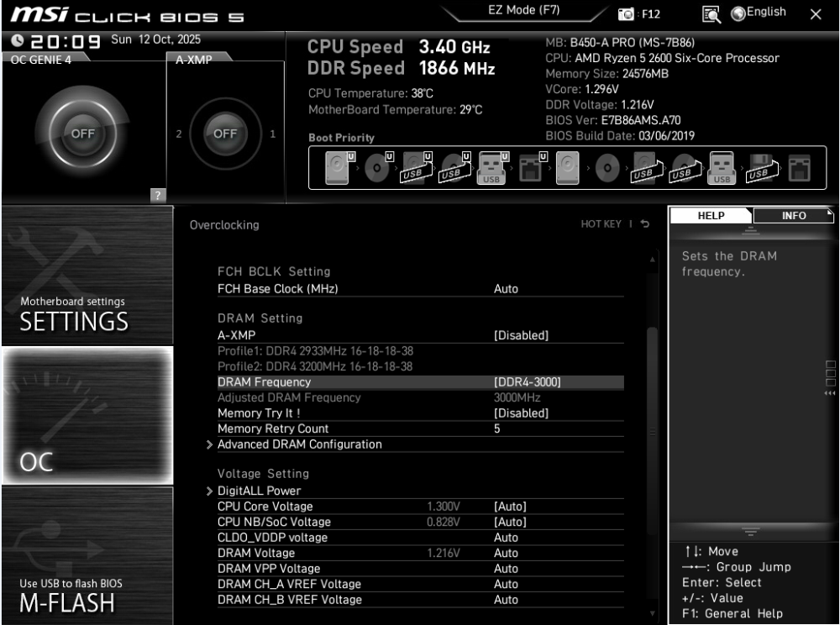
Task: Select the UEFI network boot device icon
Action: 531,168
